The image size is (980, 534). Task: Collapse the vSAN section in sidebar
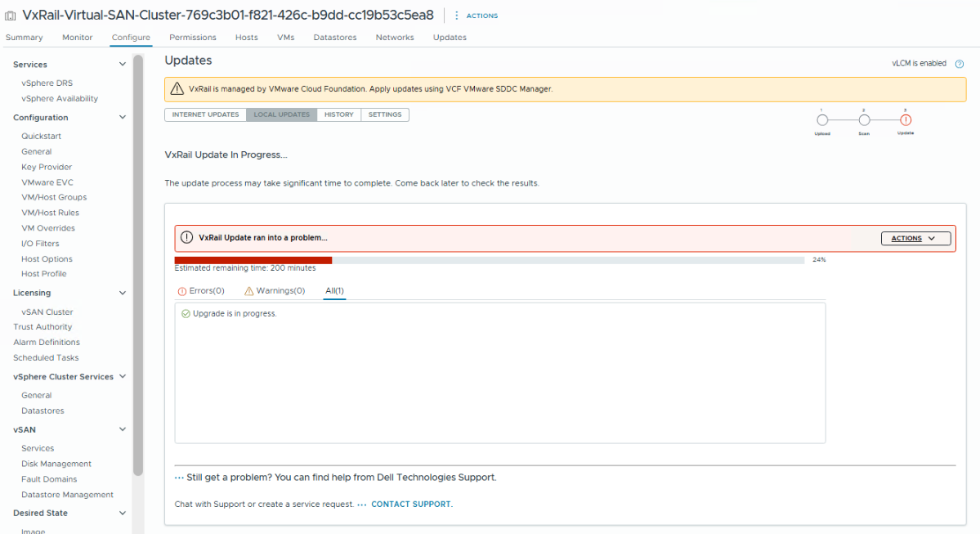click(123, 429)
